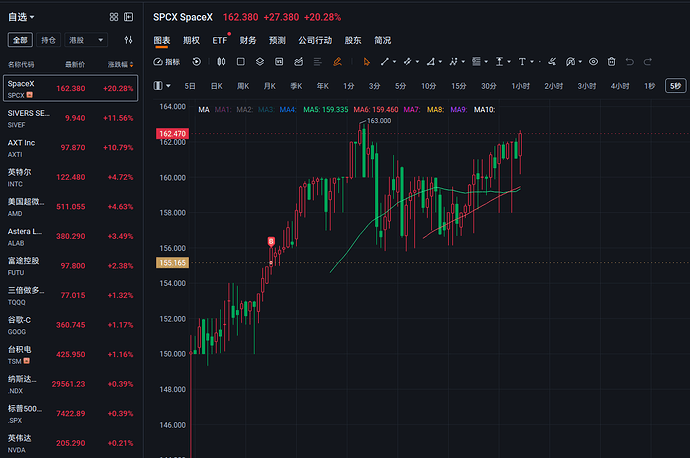Sort watchlist by 涨跌幅 column
The width and height of the screenshot is (690, 458).
120,65
